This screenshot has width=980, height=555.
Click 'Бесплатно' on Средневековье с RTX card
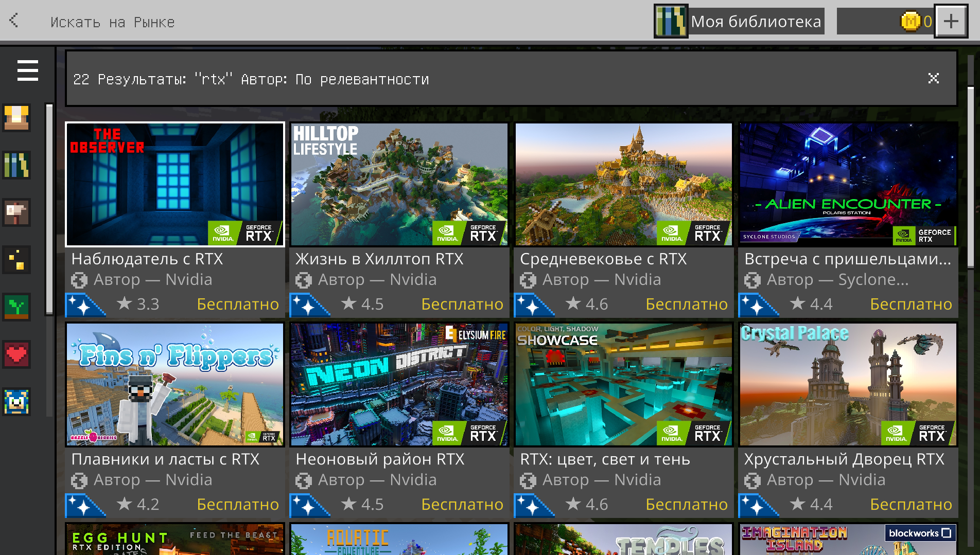click(x=687, y=304)
